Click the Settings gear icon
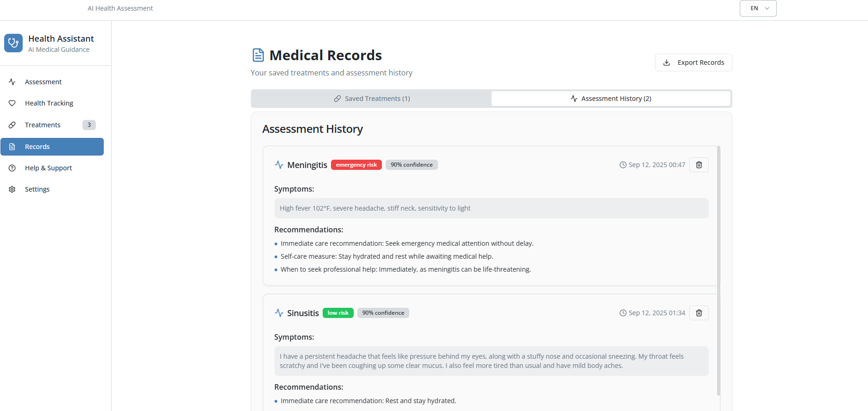Viewport: 868px width, 411px height. (12, 189)
